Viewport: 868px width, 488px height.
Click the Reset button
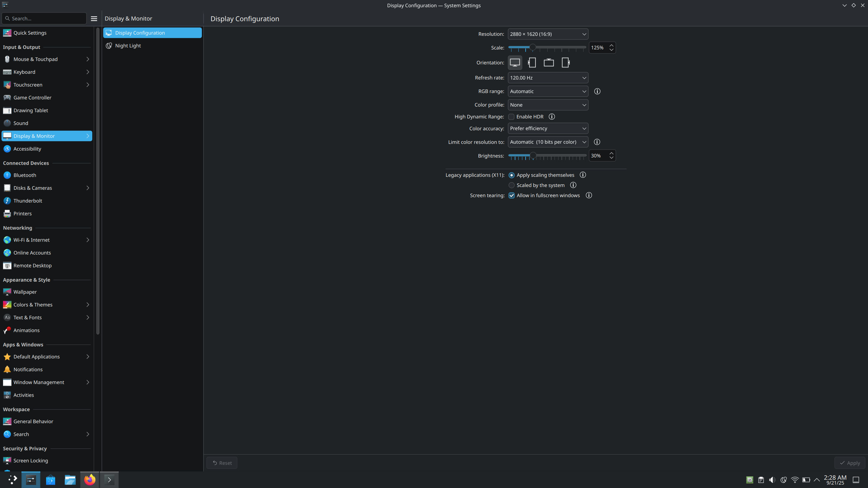(x=222, y=463)
